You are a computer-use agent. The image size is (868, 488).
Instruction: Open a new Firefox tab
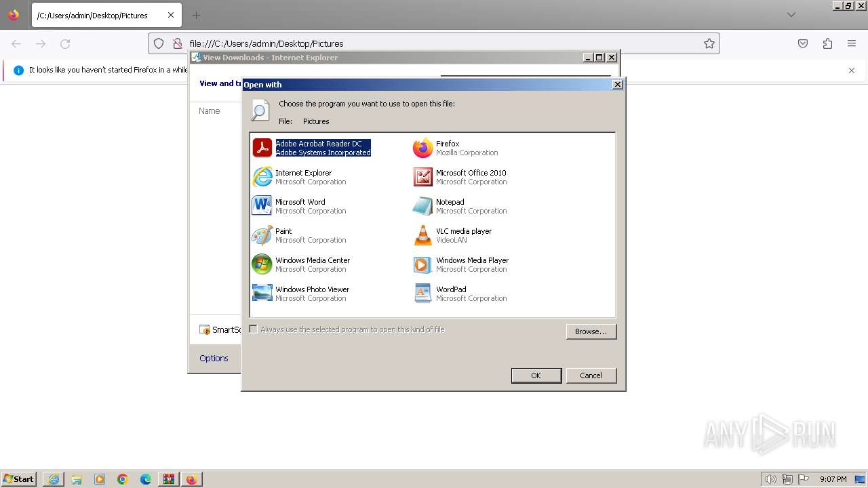196,15
